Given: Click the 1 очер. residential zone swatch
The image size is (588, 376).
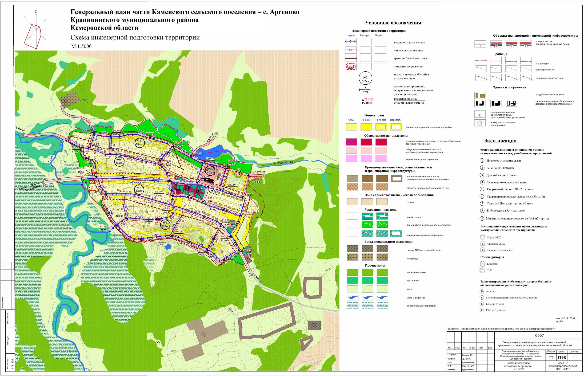Looking at the screenshot, I should [x=366, y=127].
